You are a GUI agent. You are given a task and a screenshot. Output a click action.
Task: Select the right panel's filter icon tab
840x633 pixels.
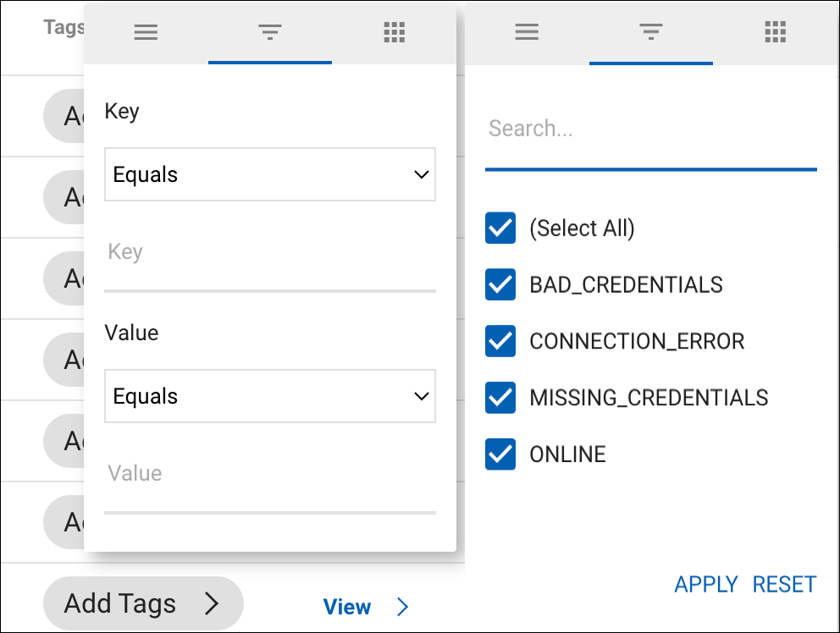[650, 33]
